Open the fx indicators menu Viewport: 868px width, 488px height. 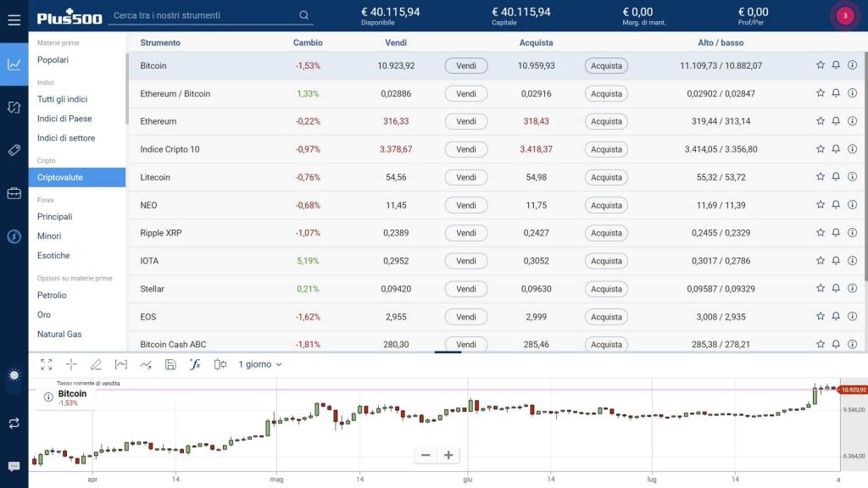point(195,364)
